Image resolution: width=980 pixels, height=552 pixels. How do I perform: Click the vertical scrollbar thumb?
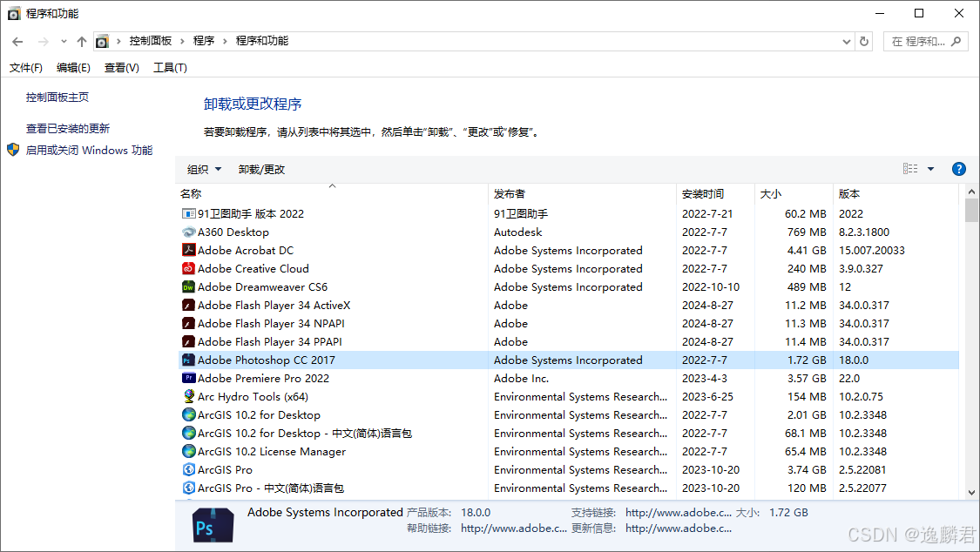pos(971,211)
